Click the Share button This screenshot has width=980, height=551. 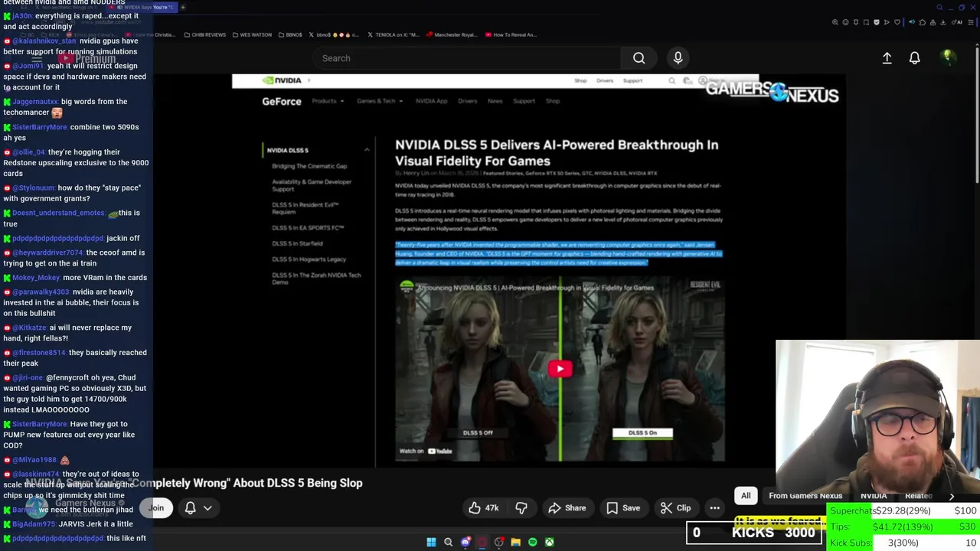tap(567, 508)
